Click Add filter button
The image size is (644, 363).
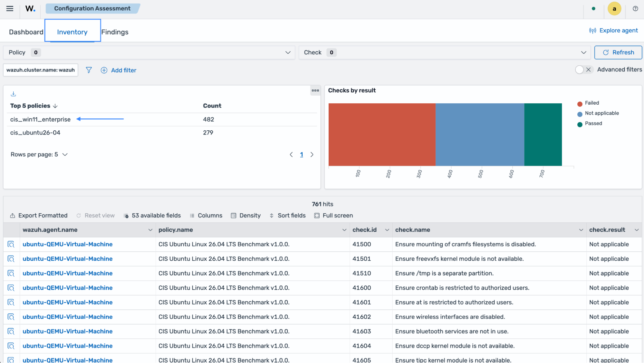tap(119, 70)
